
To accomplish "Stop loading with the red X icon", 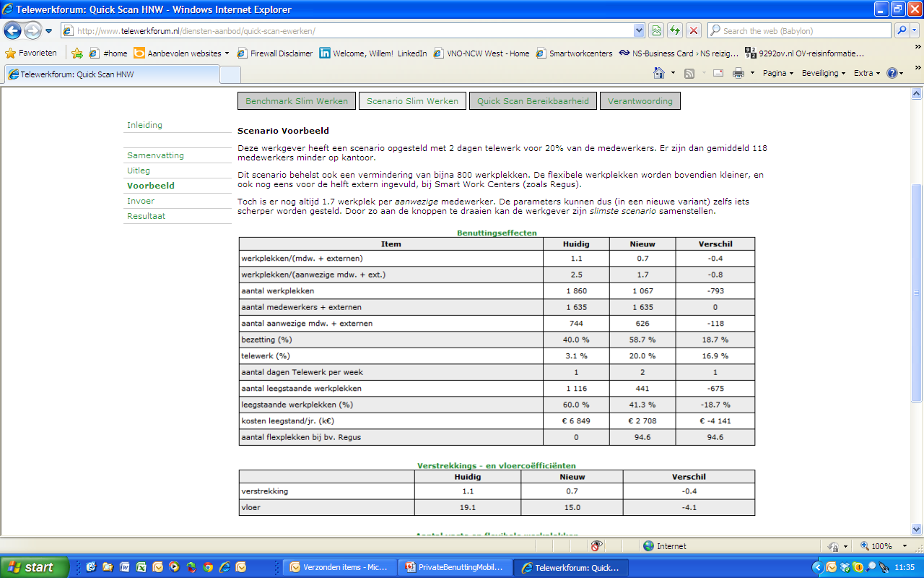I will coord(694,30).
